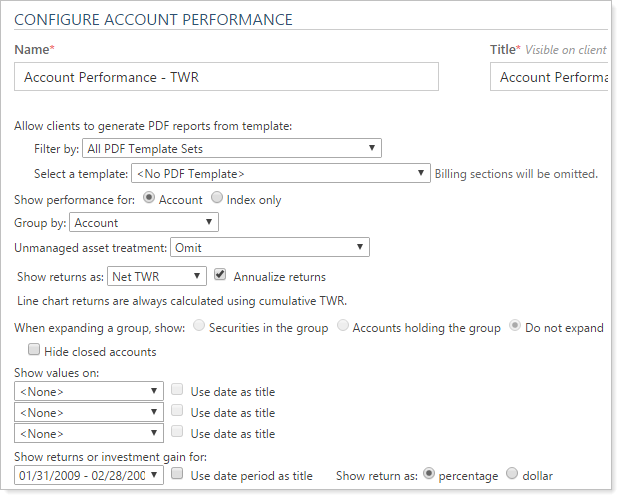Open the first Show values on dropdown
621x499 pixels.
coord(89,391)
